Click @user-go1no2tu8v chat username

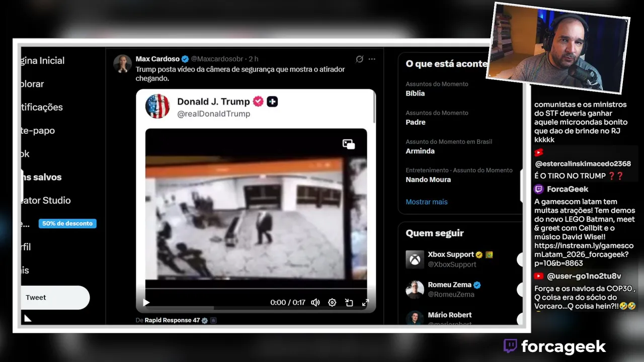(584, 276)
